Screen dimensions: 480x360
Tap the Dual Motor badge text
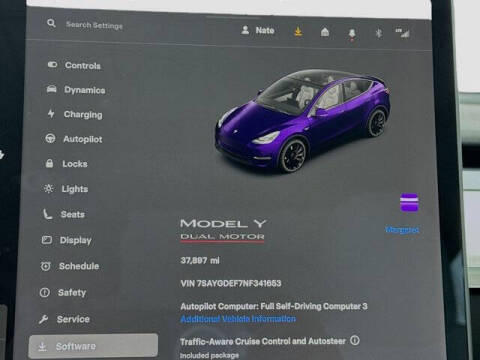[x=222, y=237]
